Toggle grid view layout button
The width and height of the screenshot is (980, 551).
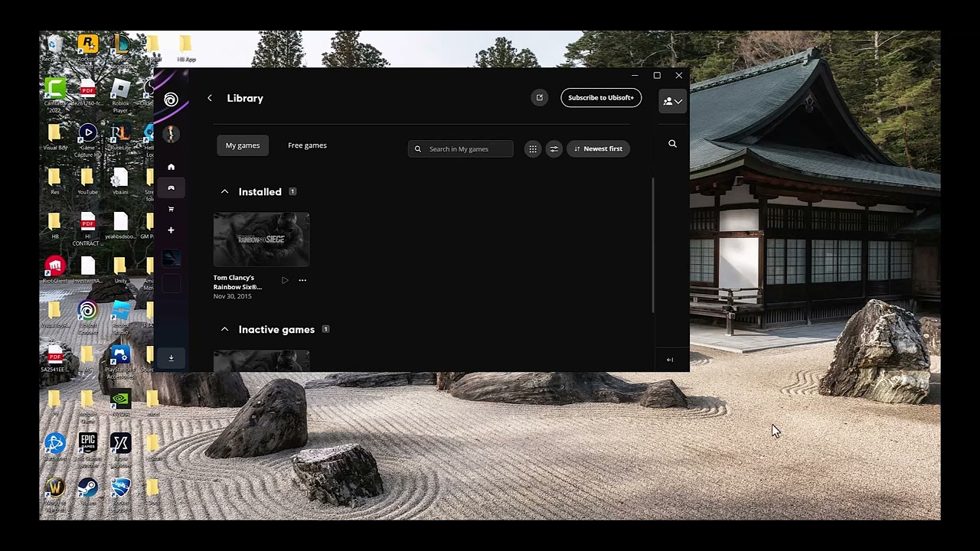tap(533, 148)
